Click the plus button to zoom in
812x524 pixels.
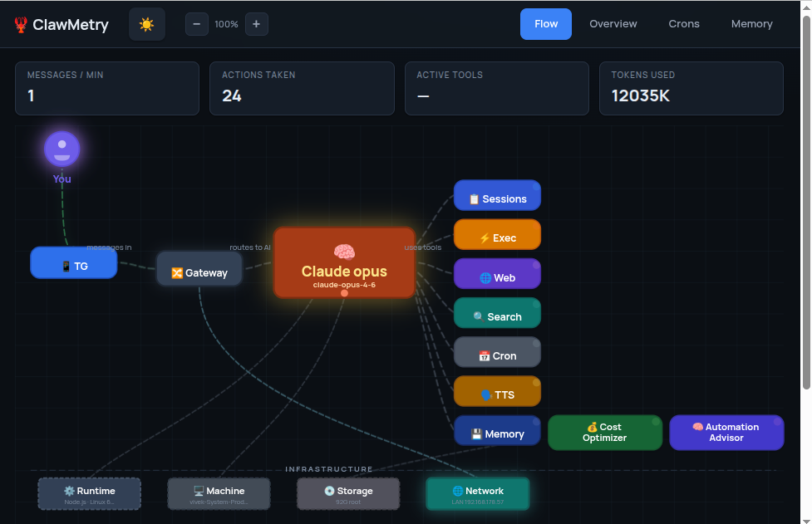coord(256,24)
